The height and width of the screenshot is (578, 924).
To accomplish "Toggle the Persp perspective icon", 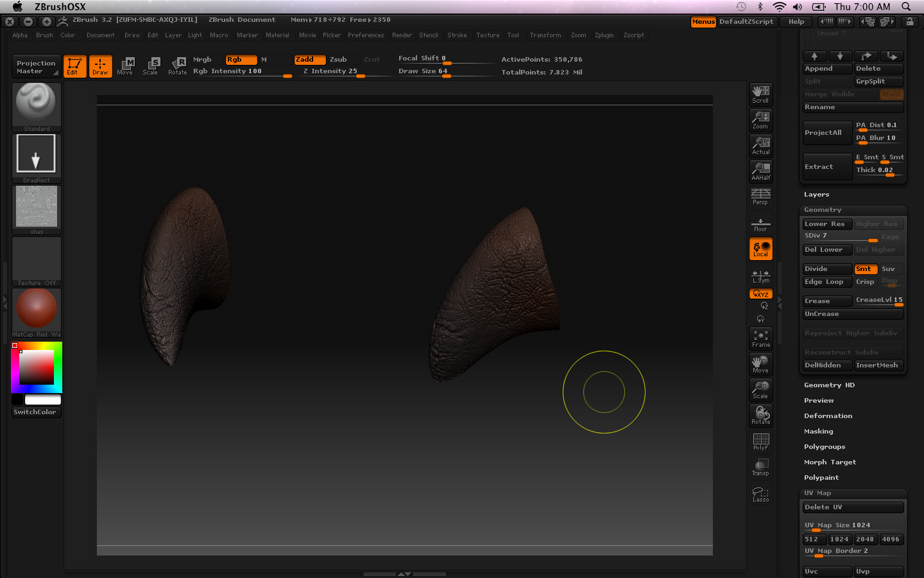I will 760,197.
